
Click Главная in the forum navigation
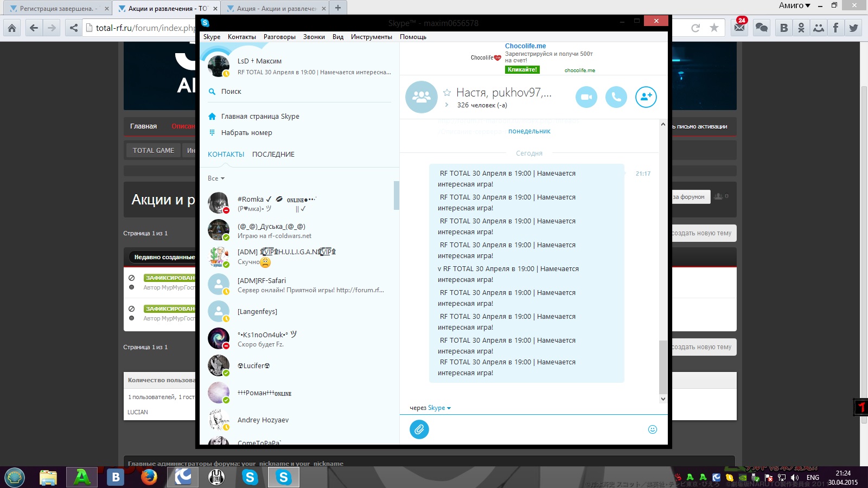(143, 126)
